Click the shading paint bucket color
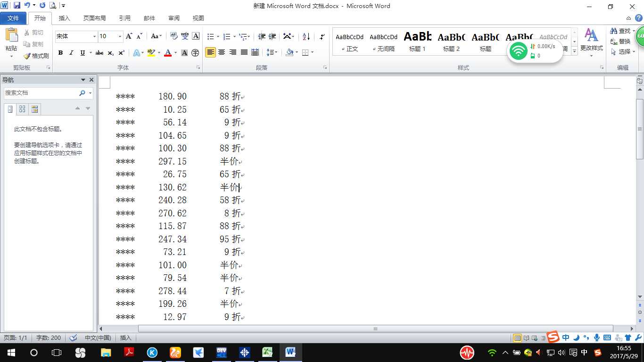This screenshot has height=362, width=644. (x=289, y=52)
